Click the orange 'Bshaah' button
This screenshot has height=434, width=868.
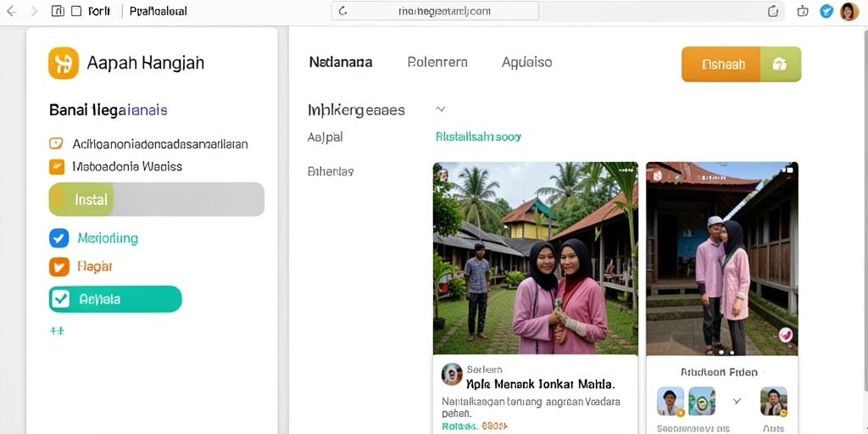tap(721, 64)
